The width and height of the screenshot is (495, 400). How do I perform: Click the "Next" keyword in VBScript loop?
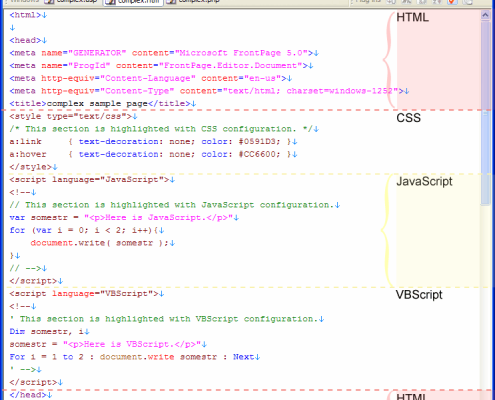tap(244, 357)
